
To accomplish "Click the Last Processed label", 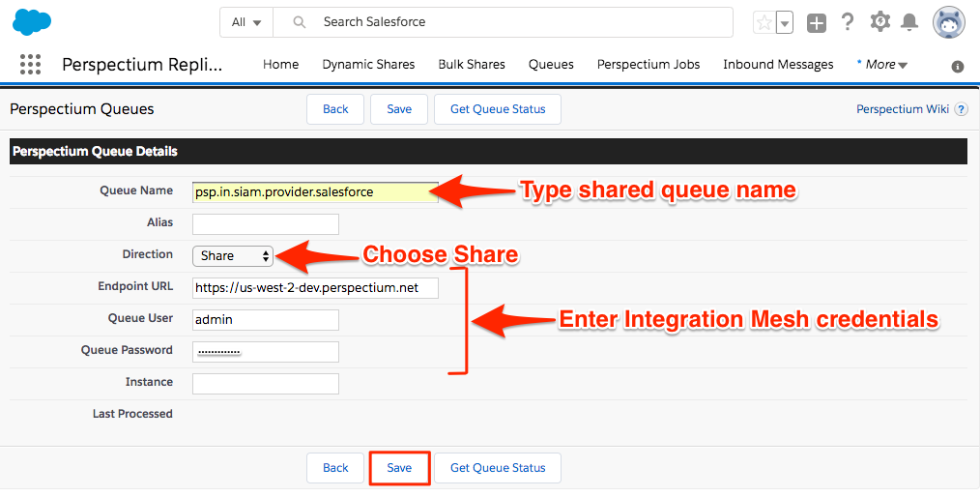I will tap(132, 414).
